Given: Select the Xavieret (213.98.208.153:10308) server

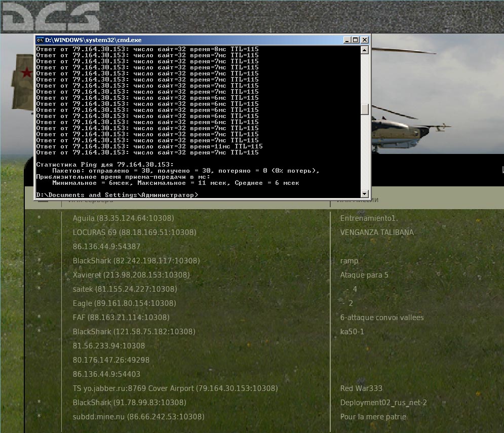Looking at the screenshot, I should (x=131, y=275).
